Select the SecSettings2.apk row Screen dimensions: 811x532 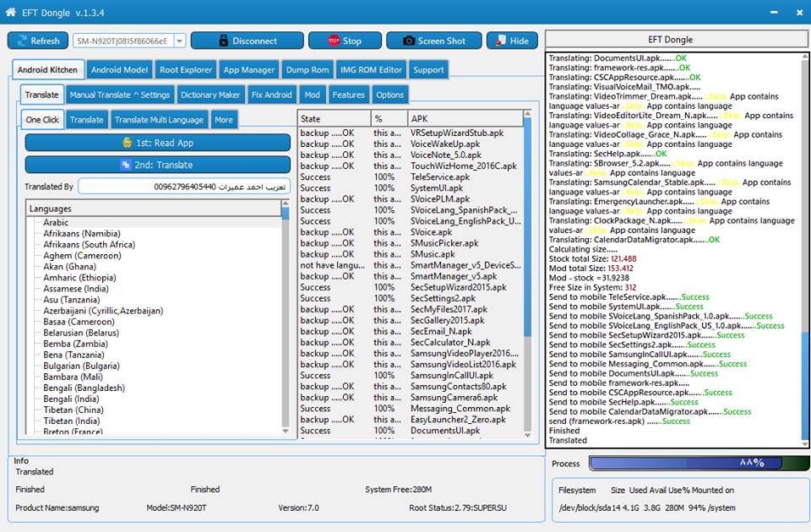(x=411, y=298)
